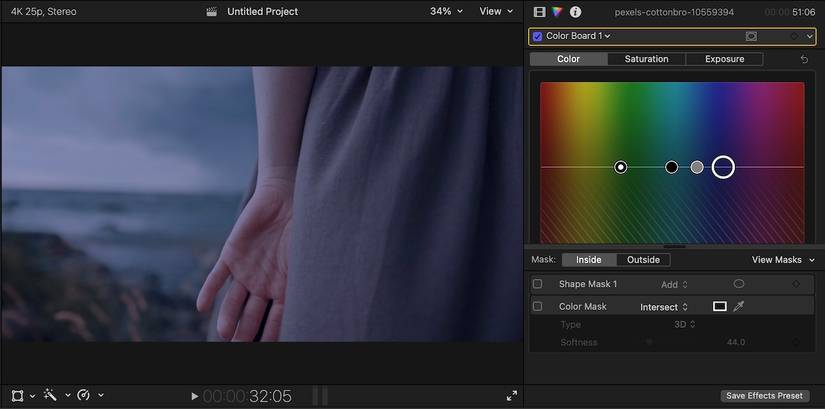Screen dimensions: 825x409
Task: Click the Color Mask rectangle swatch icon
Action: (719, 306)
